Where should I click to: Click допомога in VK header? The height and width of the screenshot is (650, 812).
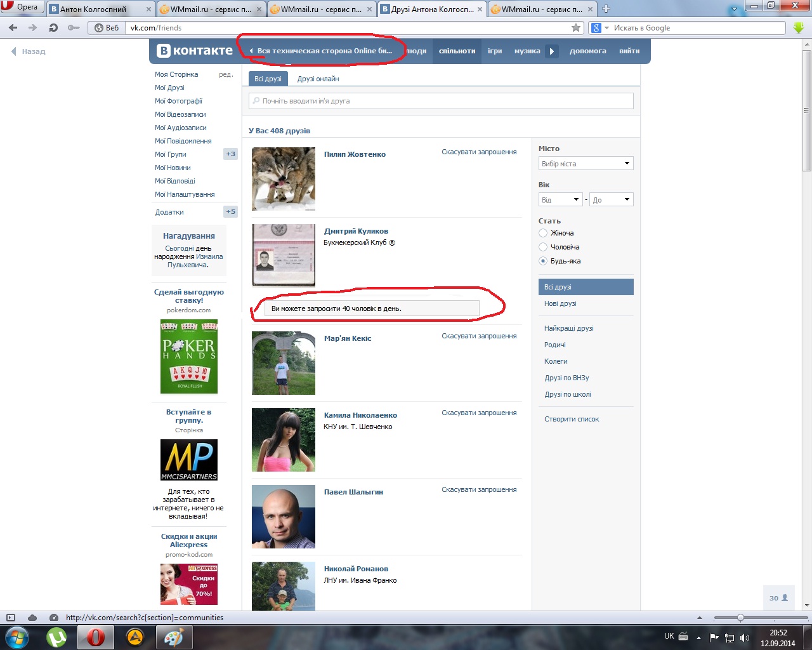[587, 51]
